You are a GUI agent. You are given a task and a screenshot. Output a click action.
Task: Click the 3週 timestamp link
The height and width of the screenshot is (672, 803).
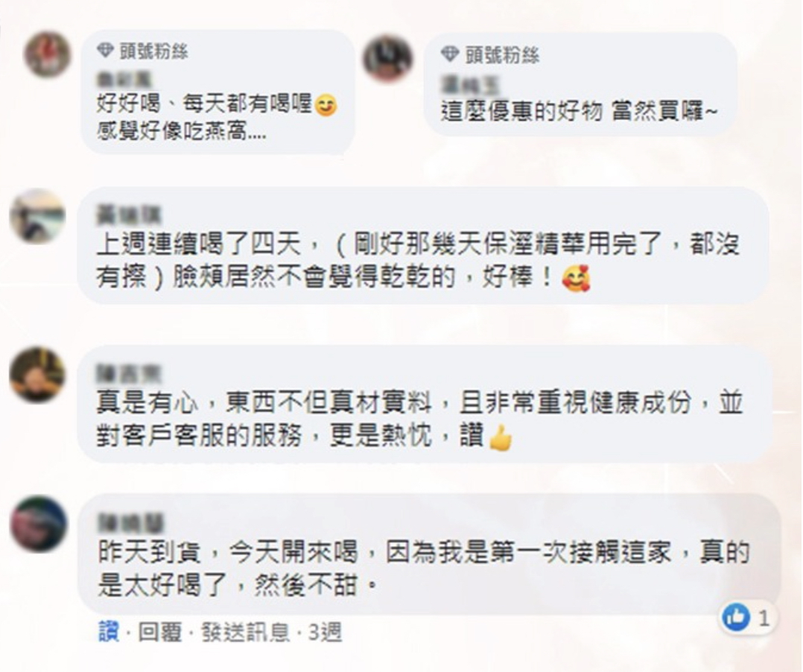tap(325, 633)
